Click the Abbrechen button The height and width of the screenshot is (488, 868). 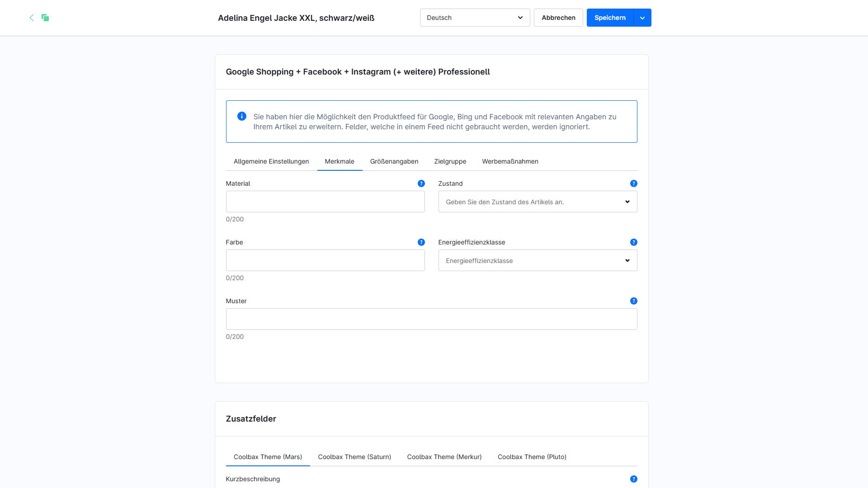[x=558, y=18]
